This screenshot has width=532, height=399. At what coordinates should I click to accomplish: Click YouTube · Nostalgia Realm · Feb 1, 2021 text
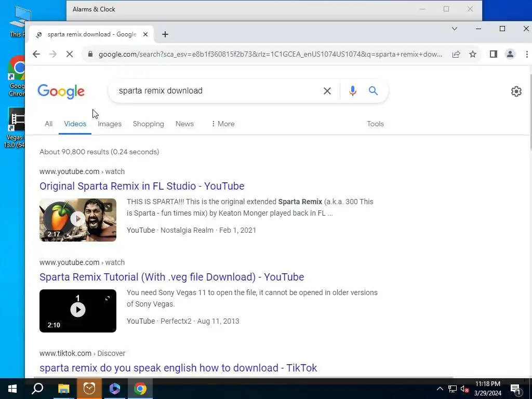(x=191, y=230)
